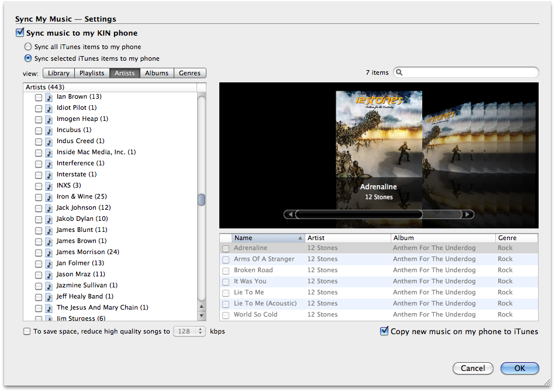This screenshot has height=392, width=555.
Task: Switch to the Genres view tab
Action: pyautogui.click(x=189, y=73)
